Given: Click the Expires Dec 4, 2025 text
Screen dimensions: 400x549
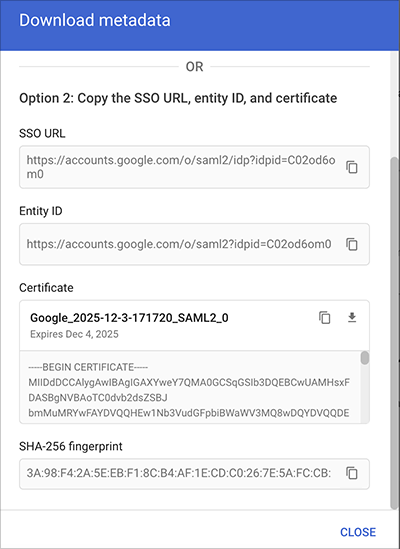Looking at the screenshot, I should coord(74,334).
